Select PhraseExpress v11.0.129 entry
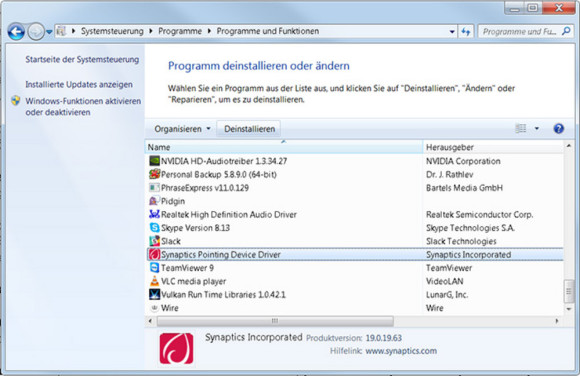 tap(205, 188)
